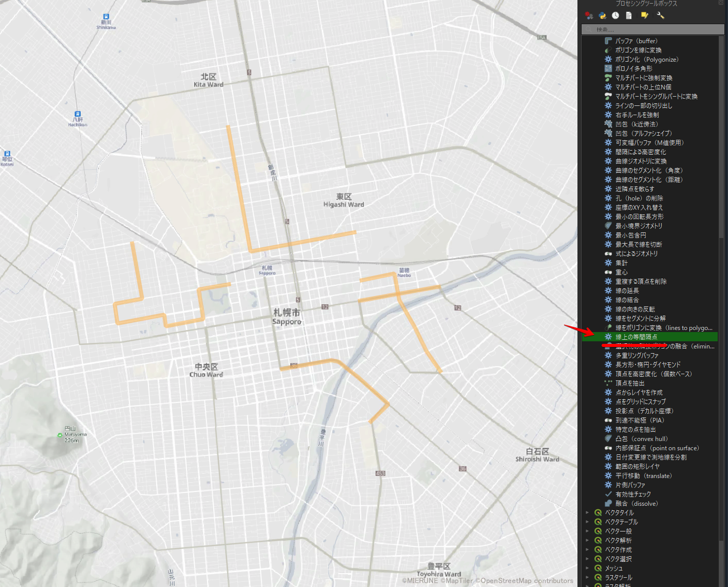Image resolution: width=728 pixels, height=587 pixels.
Task: Select 座標のXY入れ替え algorithm
Action: (639, 207)
